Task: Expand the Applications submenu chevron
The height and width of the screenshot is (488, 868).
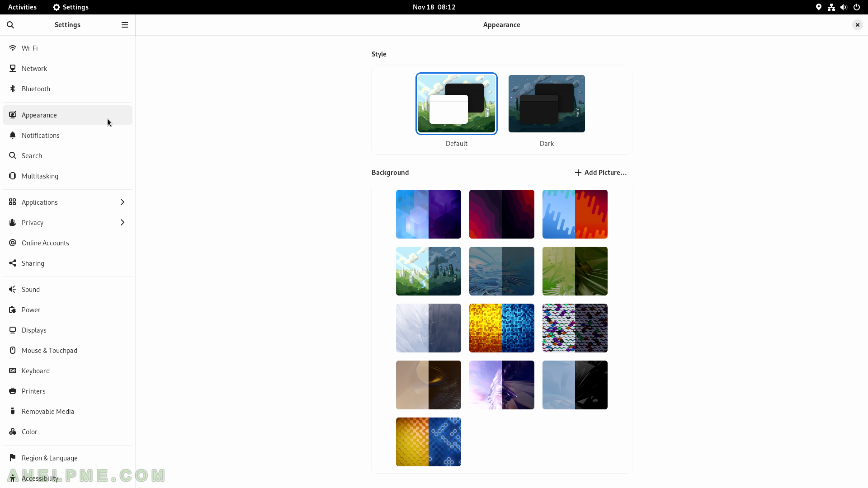Action: point(122,202)
